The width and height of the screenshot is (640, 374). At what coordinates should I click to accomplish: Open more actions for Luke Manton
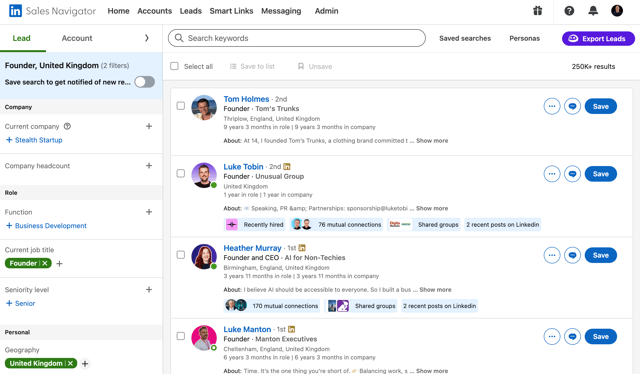click(552, 336)
